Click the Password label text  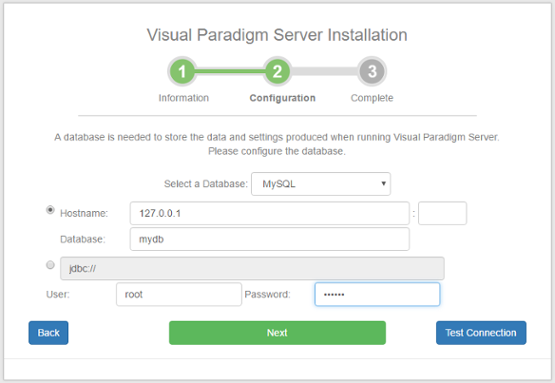coord(267,295)
